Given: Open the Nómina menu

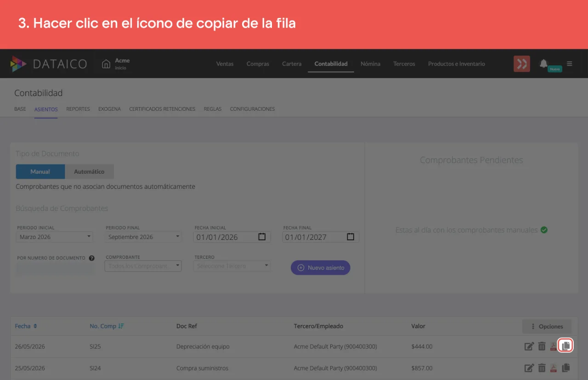Looking at the screenshot, I should click(x=370, y=64).
